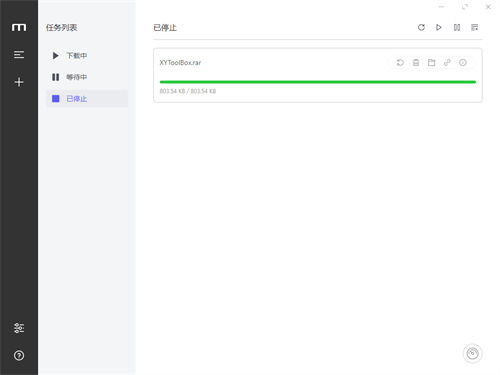Click the XYToolBox.rar file name
The height and width of the screenshot is (375, 500).
[x=180, y=63]
